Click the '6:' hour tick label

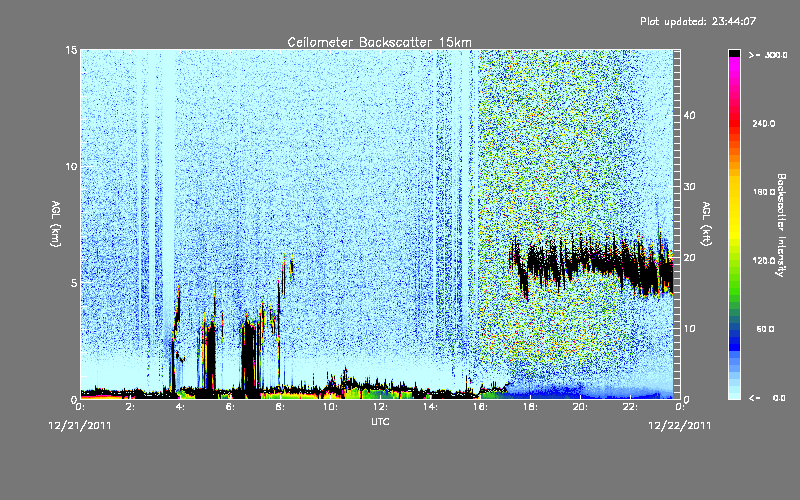coord(230,407)
